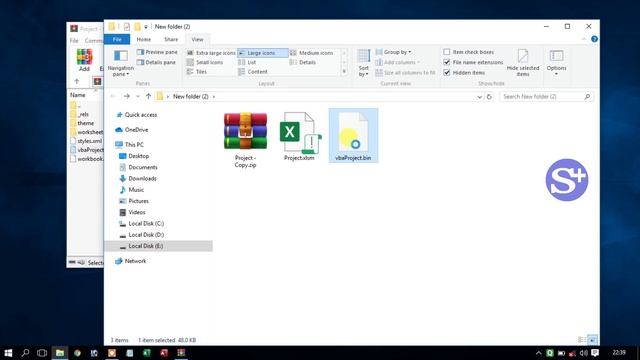Viewport: 640px width, 360px height.
Task: Open the Navigation pane dropdown button
Action: [121, 63]
